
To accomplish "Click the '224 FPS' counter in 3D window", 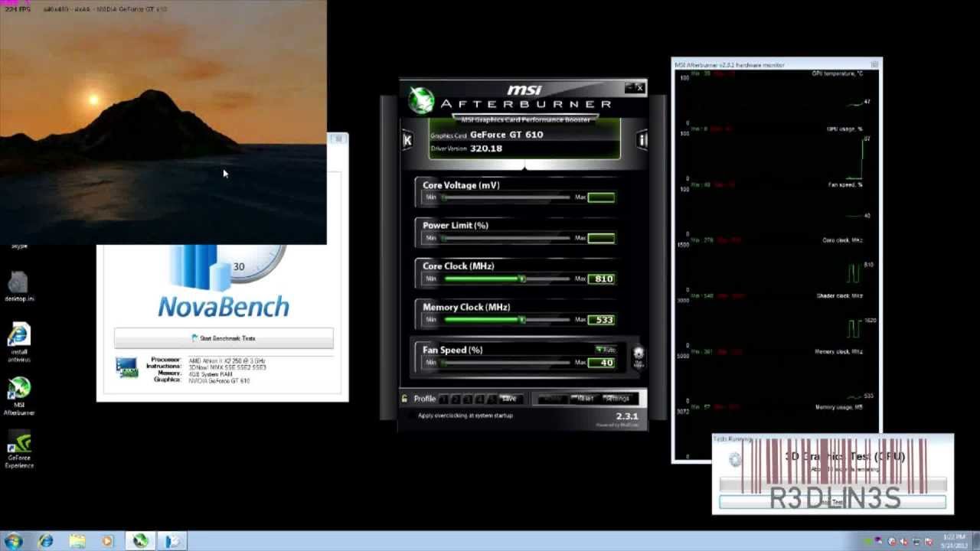I will (17, 9).
